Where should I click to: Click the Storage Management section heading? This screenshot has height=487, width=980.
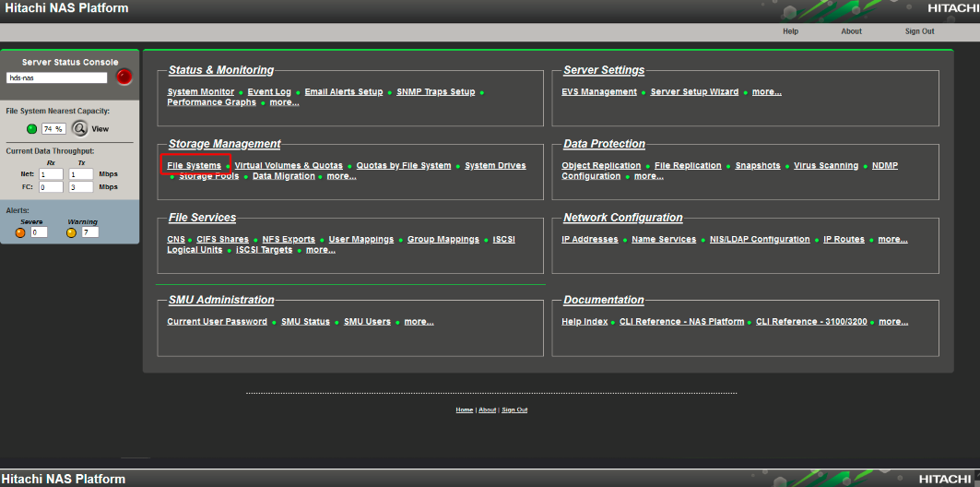point(224,144)
